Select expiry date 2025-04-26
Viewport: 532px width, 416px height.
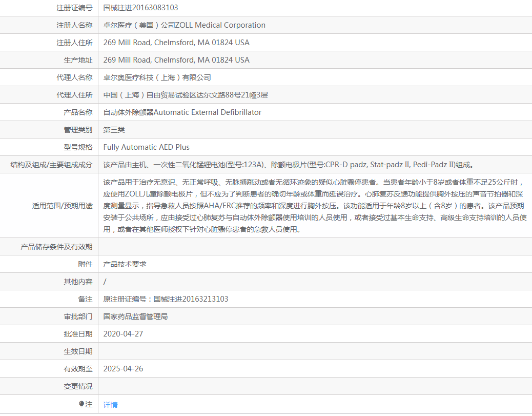pyautogui.click(x=123, y=369)
